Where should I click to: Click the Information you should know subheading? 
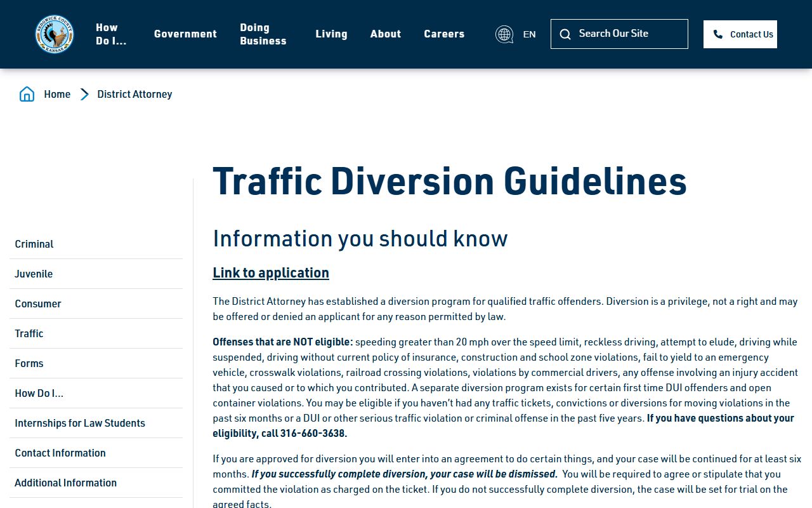[x=360, y=239]
